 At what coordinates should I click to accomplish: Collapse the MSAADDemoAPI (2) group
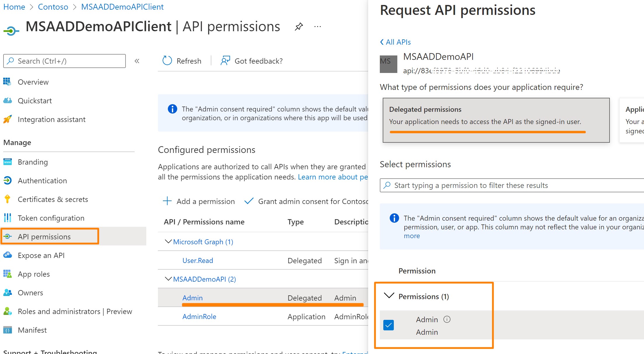[x=168, y=279]
